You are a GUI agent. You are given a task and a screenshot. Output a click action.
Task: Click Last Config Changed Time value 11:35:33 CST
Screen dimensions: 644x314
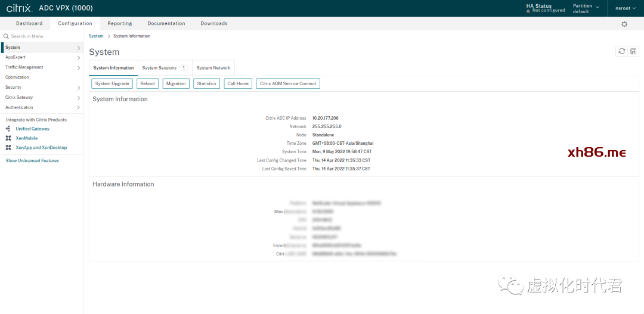[341, 160]
